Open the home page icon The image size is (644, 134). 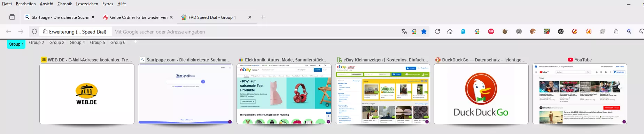point(450,32)
